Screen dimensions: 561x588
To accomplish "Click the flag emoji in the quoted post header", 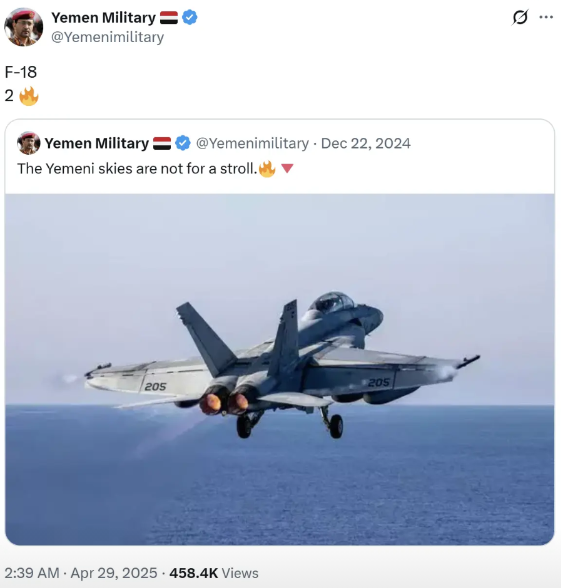I will tap(162, 143).
